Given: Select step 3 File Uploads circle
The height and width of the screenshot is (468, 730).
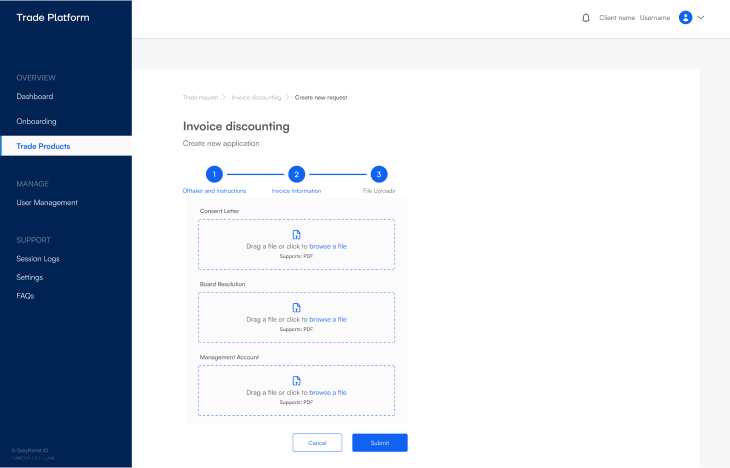Looking at the screenshot, I should tap(379, 173).
